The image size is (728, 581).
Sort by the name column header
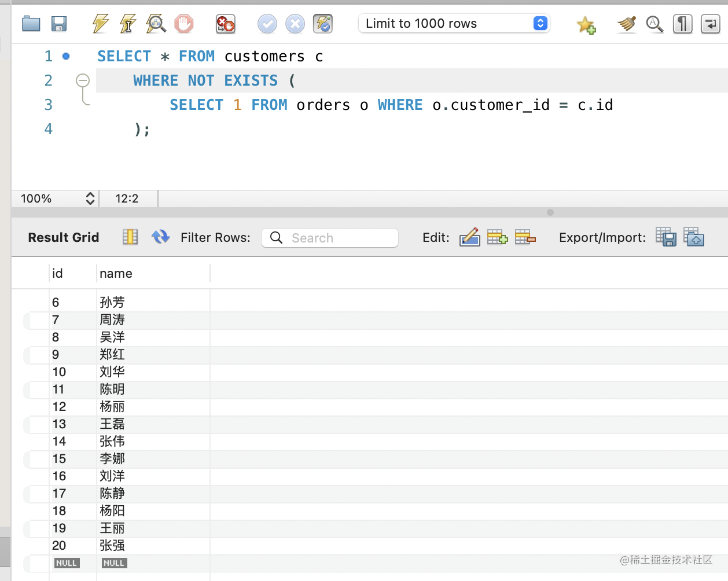click(116, 273)
